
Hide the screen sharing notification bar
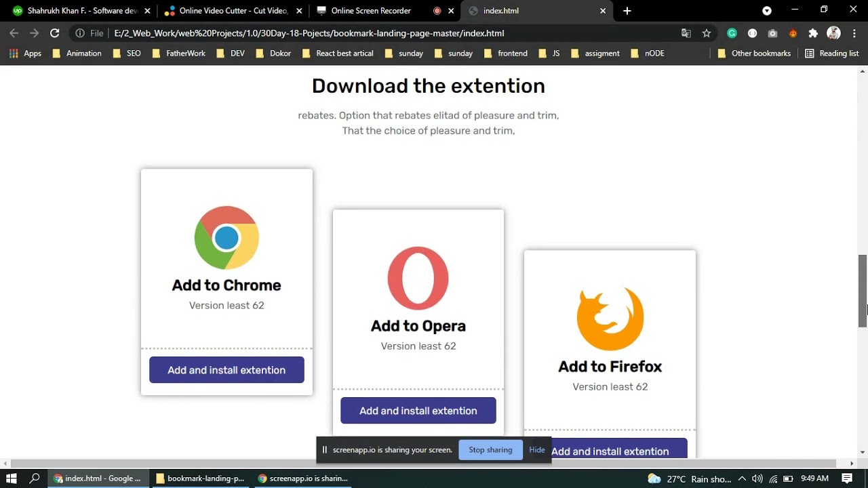(x=537, y=450)
